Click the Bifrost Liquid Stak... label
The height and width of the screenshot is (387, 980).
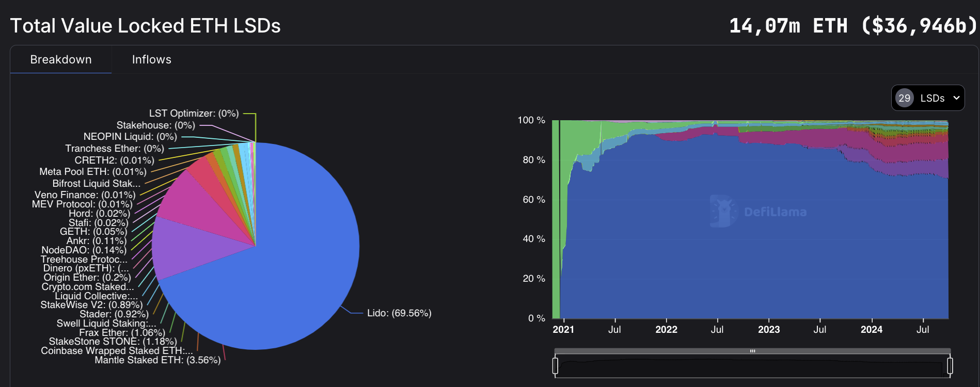[x=96, y=184]
